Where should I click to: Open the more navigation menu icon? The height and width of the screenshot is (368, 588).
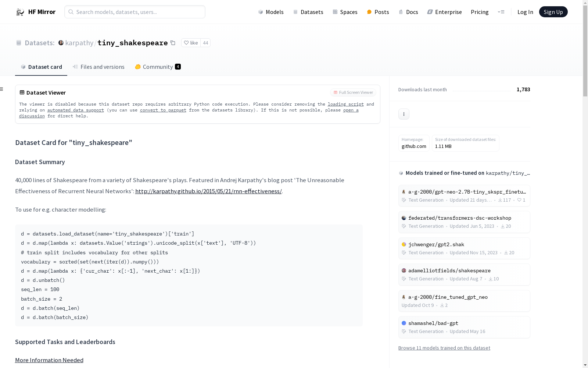coord(501,12)
